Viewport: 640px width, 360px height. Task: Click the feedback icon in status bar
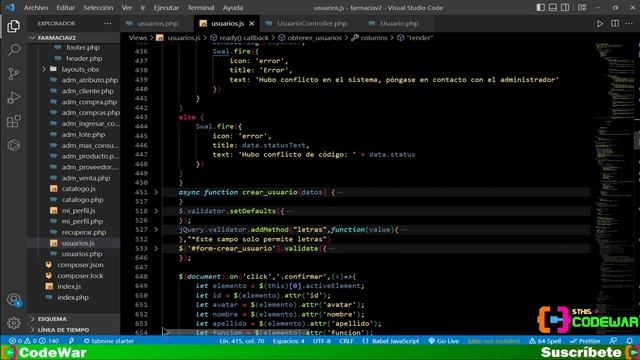(613, 341)
